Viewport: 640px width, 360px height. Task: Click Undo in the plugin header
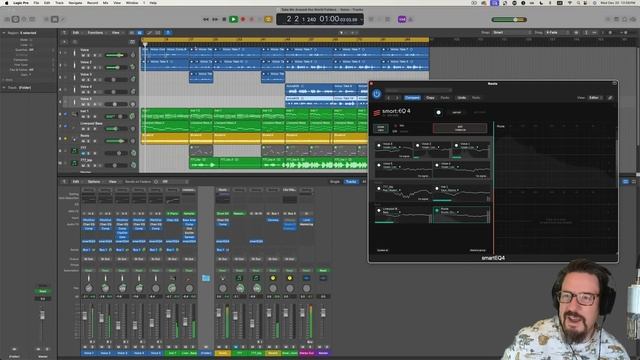point(462,98)
